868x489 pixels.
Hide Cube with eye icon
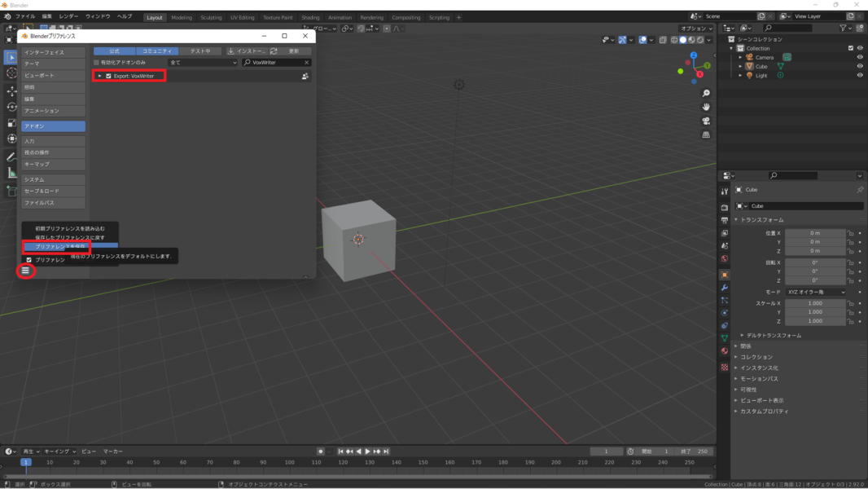860,67
